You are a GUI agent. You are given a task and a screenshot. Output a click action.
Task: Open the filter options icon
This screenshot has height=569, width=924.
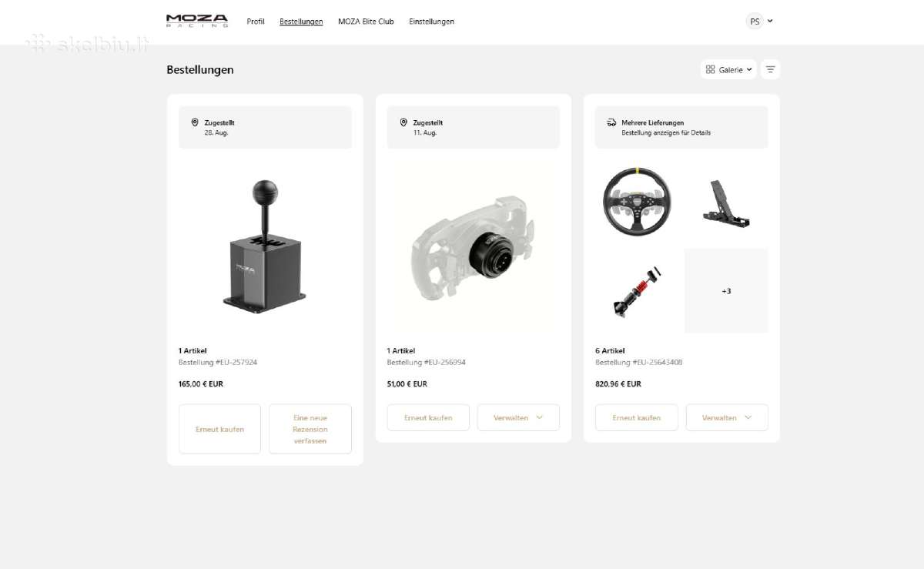pyautogui.click(x=770, y=69)
